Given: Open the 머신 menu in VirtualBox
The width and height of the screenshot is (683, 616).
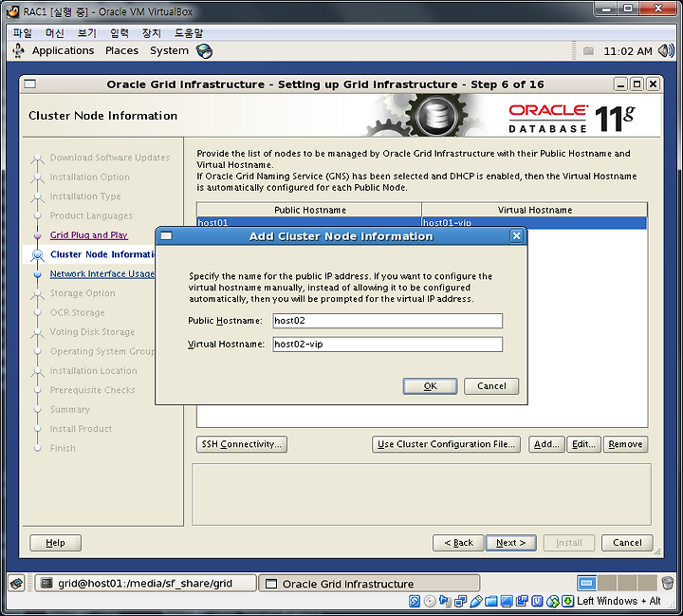Looking at the screenshot, I should [55, 33].
